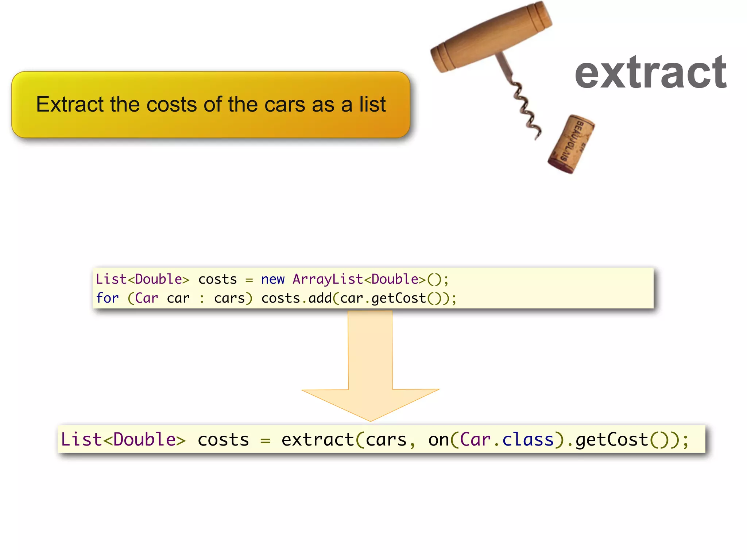Click the word 'cars' in yellow banner

click(x=285, y=105)
